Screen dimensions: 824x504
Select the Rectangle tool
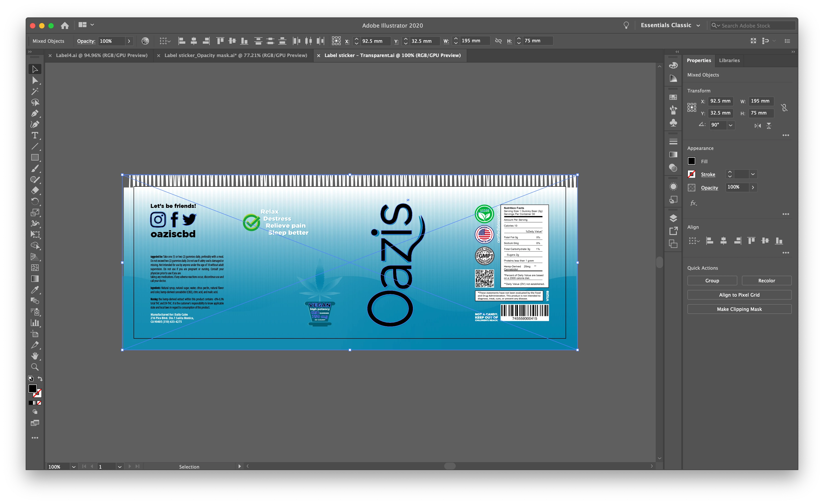[35, 157]
